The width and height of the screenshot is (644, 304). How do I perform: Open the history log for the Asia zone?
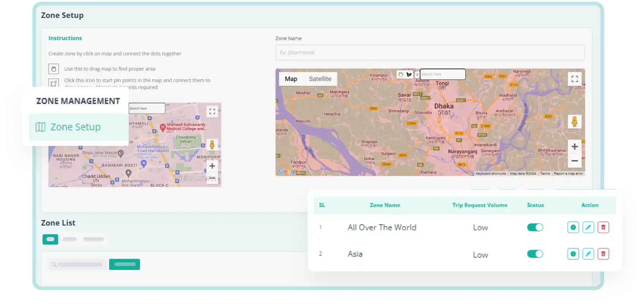tap(573, 254)
